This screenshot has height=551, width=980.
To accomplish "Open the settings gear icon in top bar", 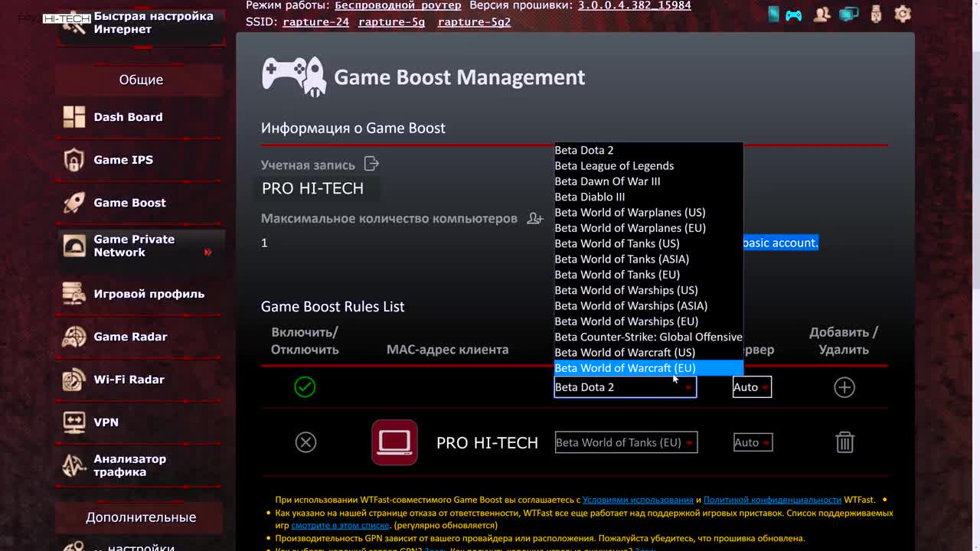I will tap(903, 14).
